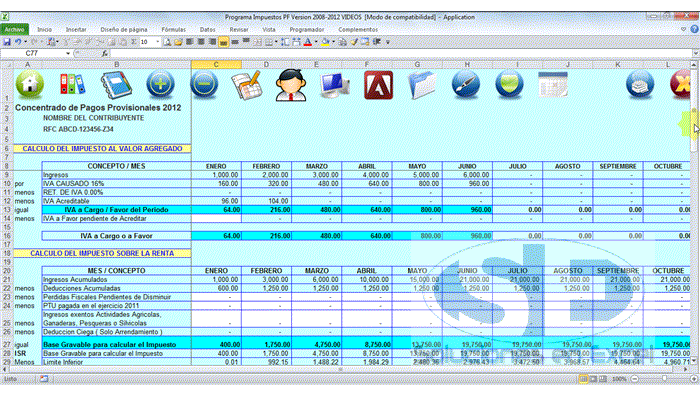Image resolution: width=700 pixels, height=394 pixels.
Task: Open the Undo history dropdown arrow
Action: coord(25,42)
